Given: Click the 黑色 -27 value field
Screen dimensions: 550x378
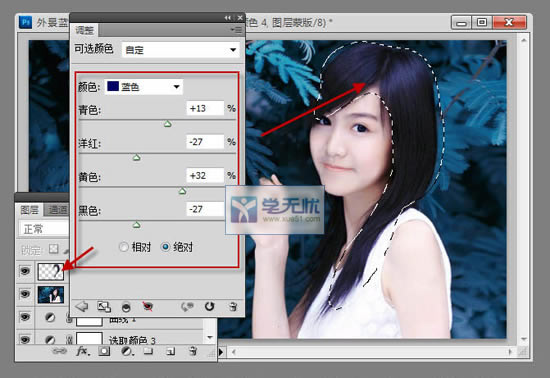Looking at the screenshot, I should tap(205, 209).
